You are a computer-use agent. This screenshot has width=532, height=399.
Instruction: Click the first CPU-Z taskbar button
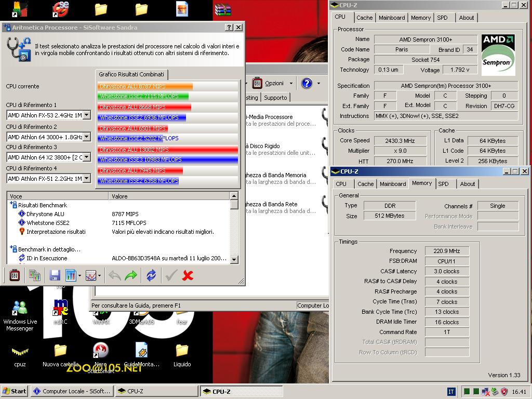click(156, 391)
